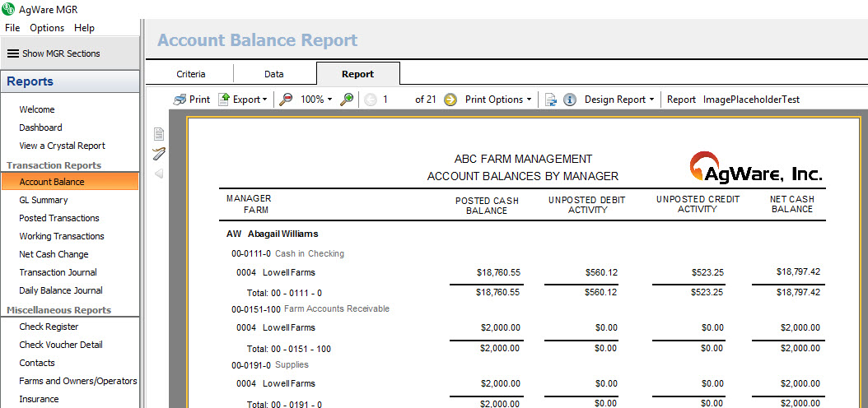Click the document page icon in left margin
The image size is (868, 408).
tap(159, 134)
